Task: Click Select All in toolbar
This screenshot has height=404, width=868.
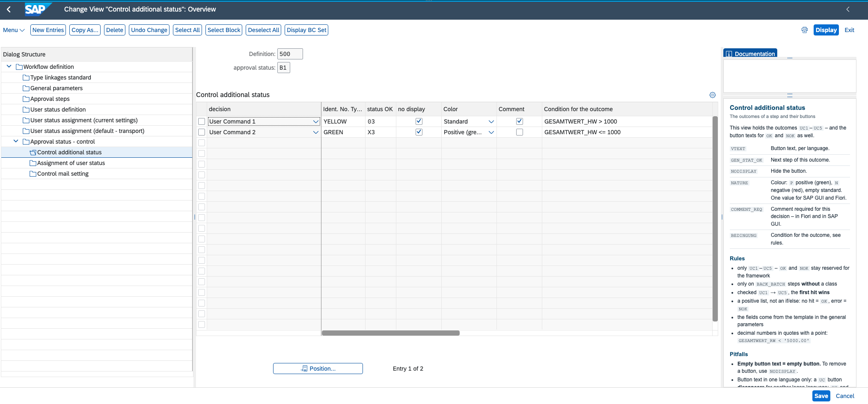Action: tap(187, 30)
